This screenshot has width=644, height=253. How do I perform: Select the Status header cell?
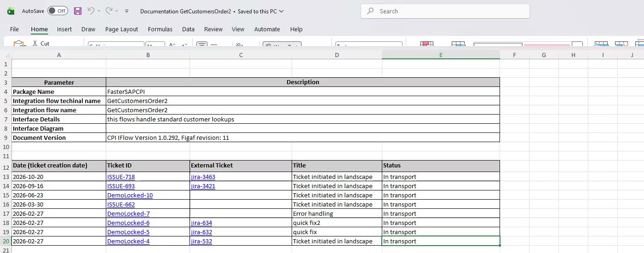pos(441,166)
